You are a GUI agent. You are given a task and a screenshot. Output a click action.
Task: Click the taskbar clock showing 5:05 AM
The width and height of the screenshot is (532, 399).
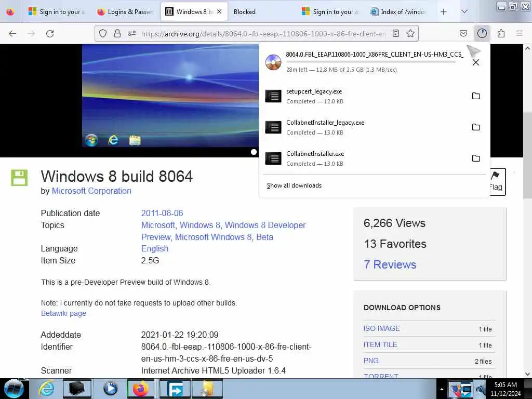click(506, 389)
